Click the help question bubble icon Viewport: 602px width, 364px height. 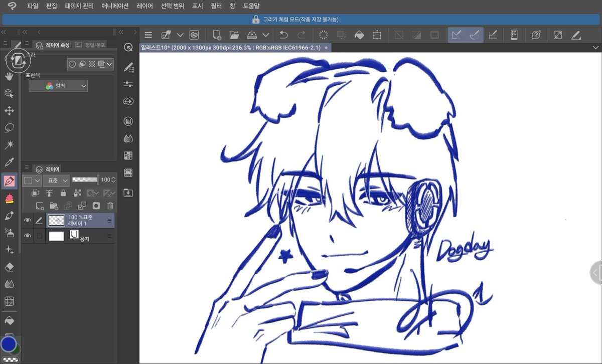(x=536, y=35)
